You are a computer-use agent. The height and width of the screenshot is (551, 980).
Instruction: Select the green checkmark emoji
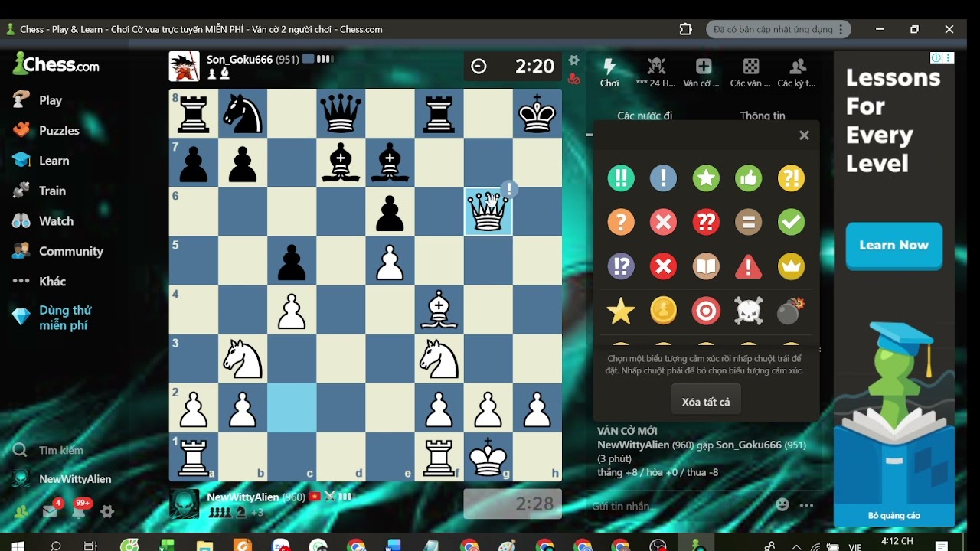[791, 222]
